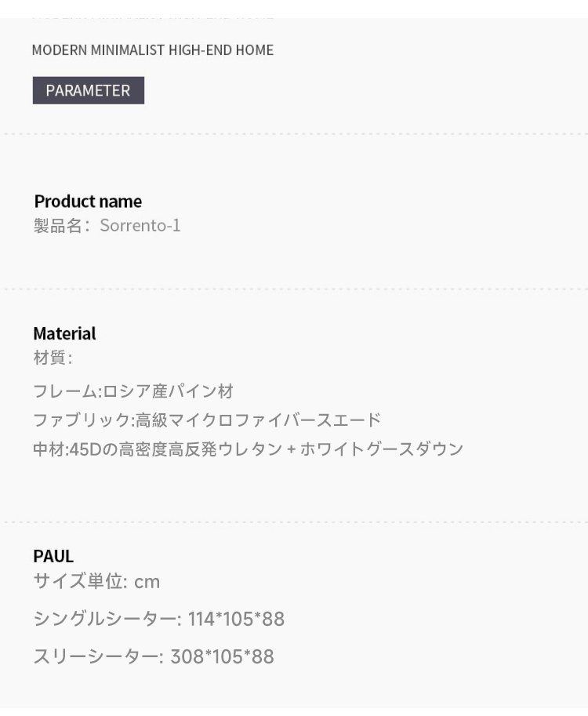Click the dotted divider below PARAMETER
The image size is (588, 716).
click(x=294, y=134)
